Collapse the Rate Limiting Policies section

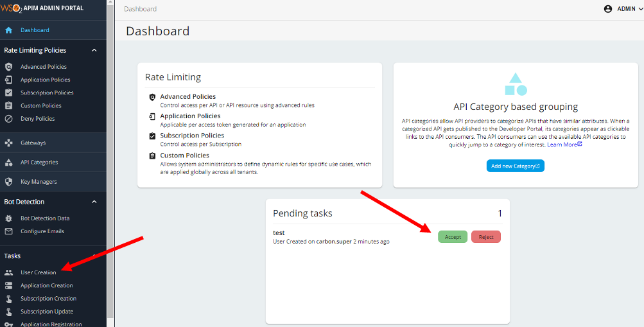point(94,50)
